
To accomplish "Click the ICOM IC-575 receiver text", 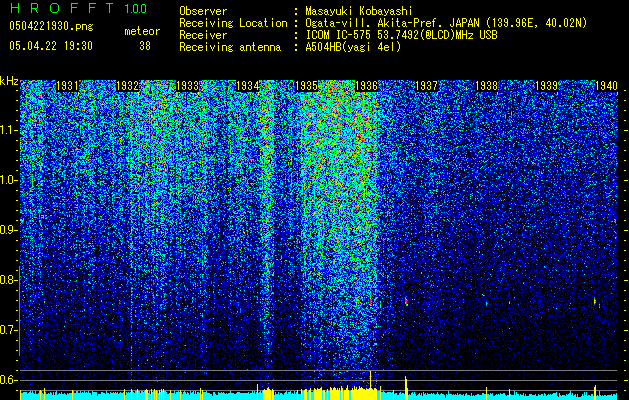I will (x=401, y=35).
